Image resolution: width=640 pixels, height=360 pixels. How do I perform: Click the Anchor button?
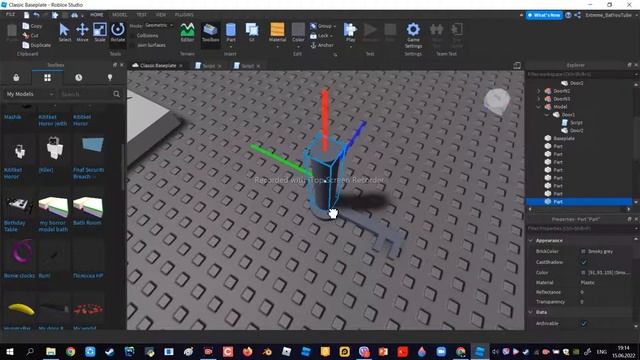click(322, 45)
